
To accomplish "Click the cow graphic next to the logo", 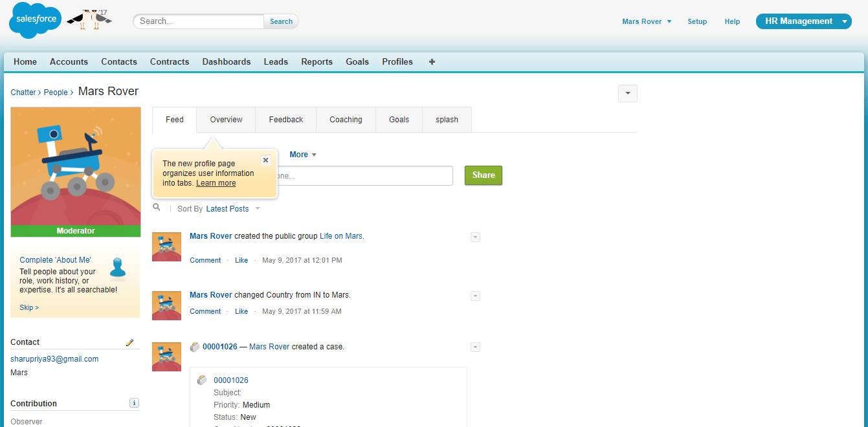I will (x=89, y=19).
